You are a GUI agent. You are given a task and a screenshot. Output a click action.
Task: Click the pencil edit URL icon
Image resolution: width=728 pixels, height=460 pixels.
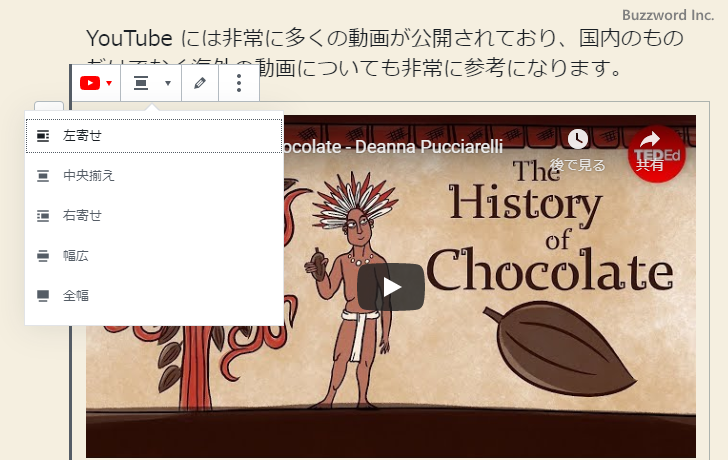[200, 83]
